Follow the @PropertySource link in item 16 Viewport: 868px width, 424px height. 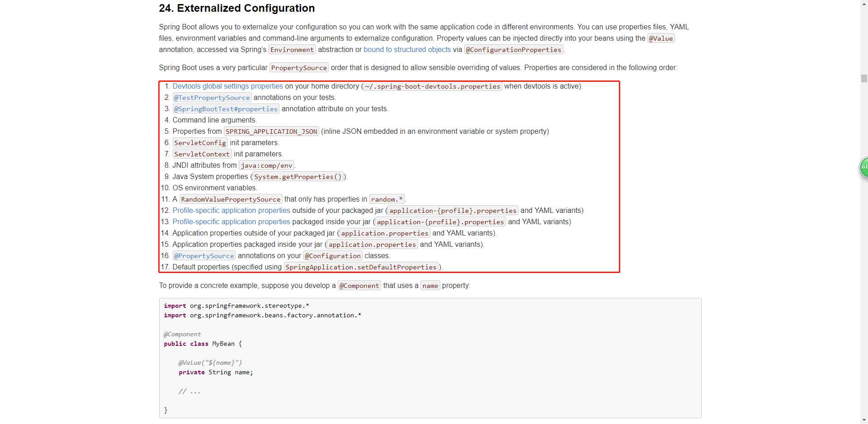[x=204, y=256]
